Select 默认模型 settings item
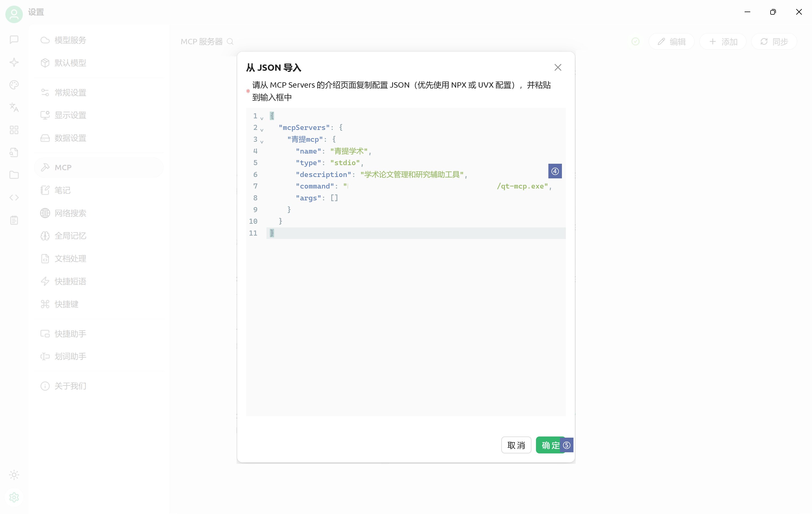 point(99,63)
